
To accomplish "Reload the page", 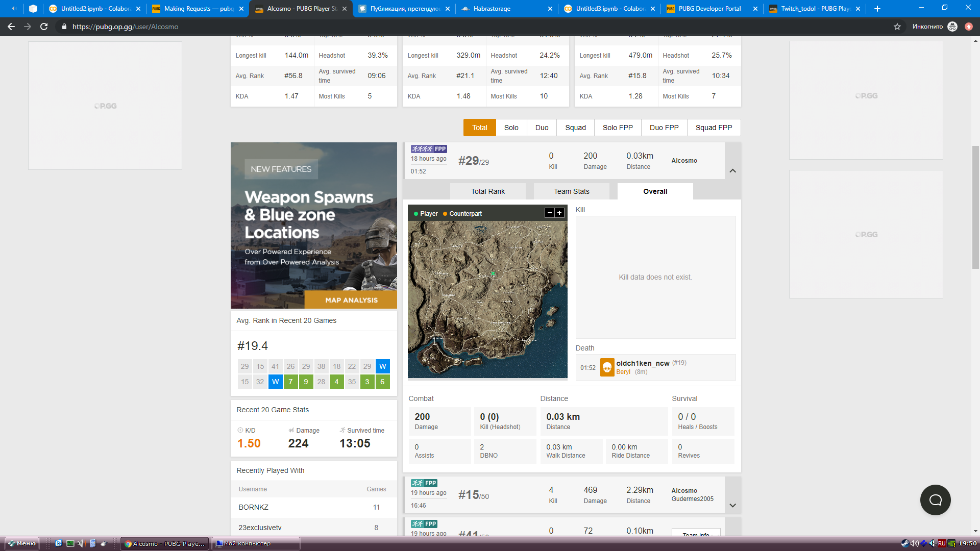I will click(x=44, y=27).
